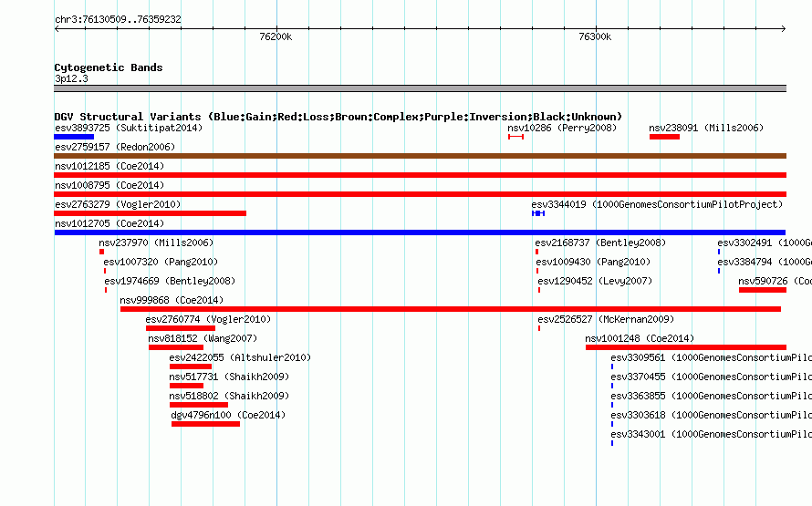This screenshot has height=506, width=812.
Task: Click the 76200k ruler tick label
Action: [276, 36]
